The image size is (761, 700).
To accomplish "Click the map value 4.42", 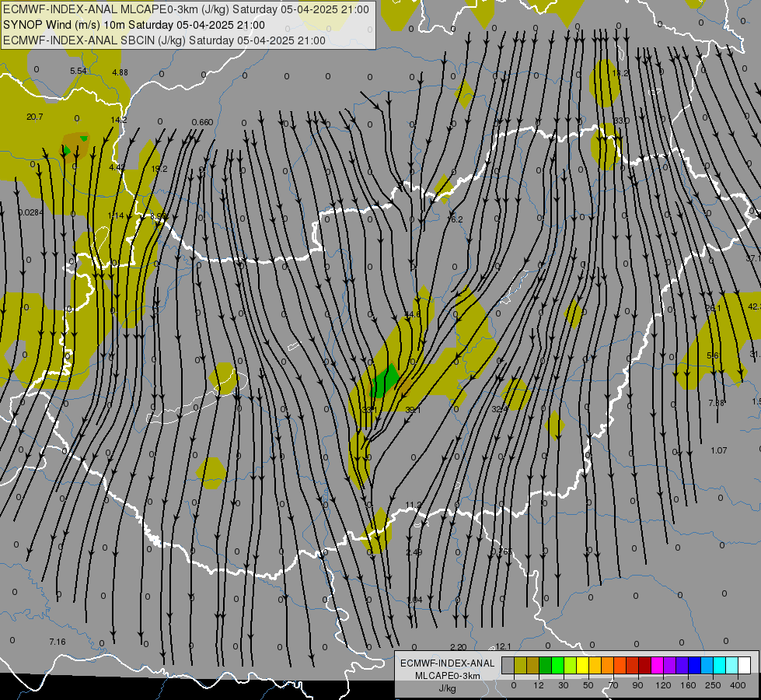I will pos(117,167).
